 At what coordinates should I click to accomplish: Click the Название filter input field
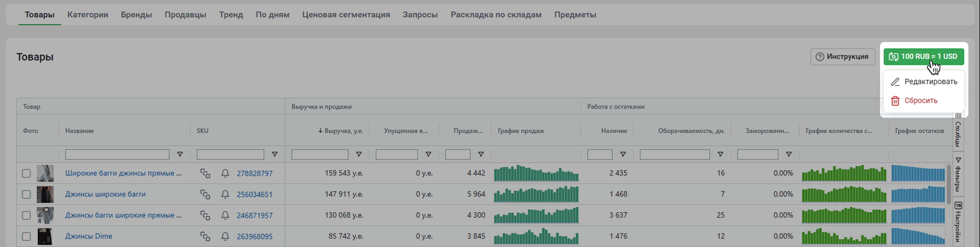(117, 154)
